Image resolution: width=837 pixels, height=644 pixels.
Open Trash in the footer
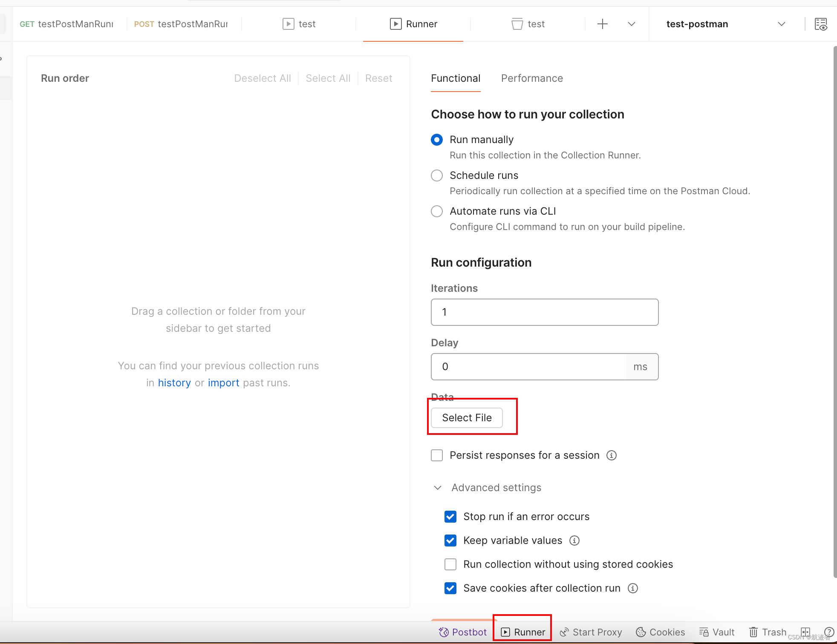click(768, 632)
